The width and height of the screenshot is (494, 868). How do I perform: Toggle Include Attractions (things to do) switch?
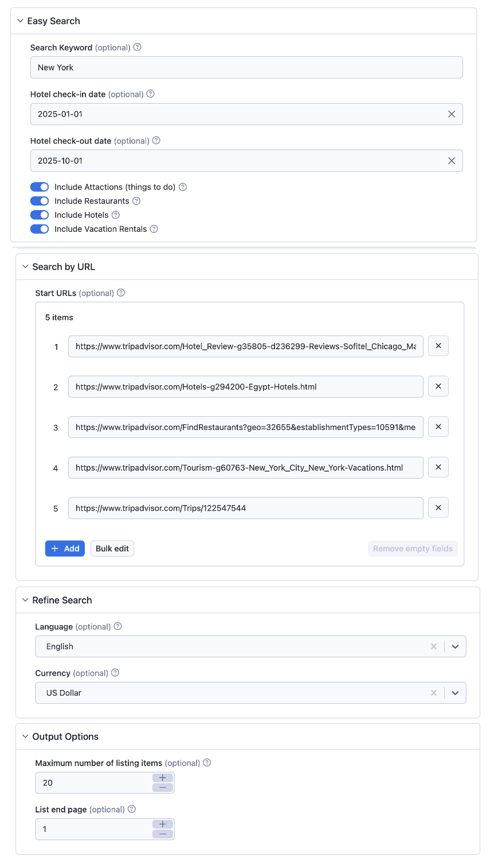point(40,187)
